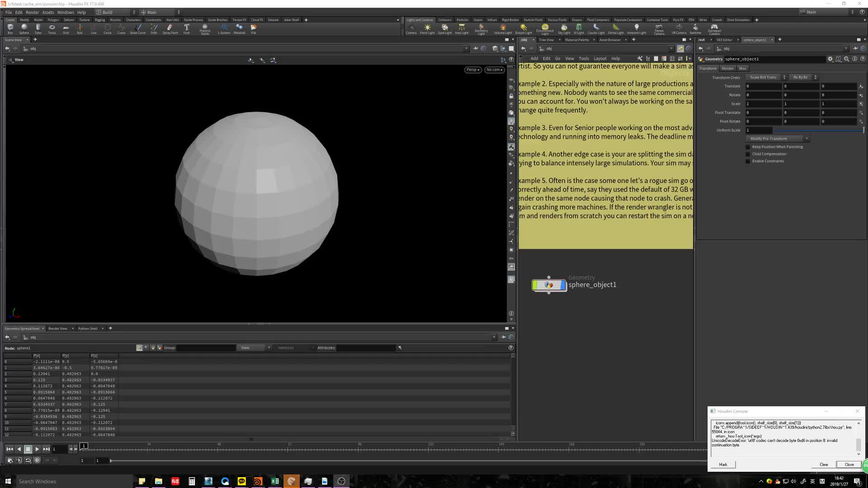The width and height of the screenshot is (868, 488).
Task: Select the Spray Paint tool
Action: [x=170, y=29]
